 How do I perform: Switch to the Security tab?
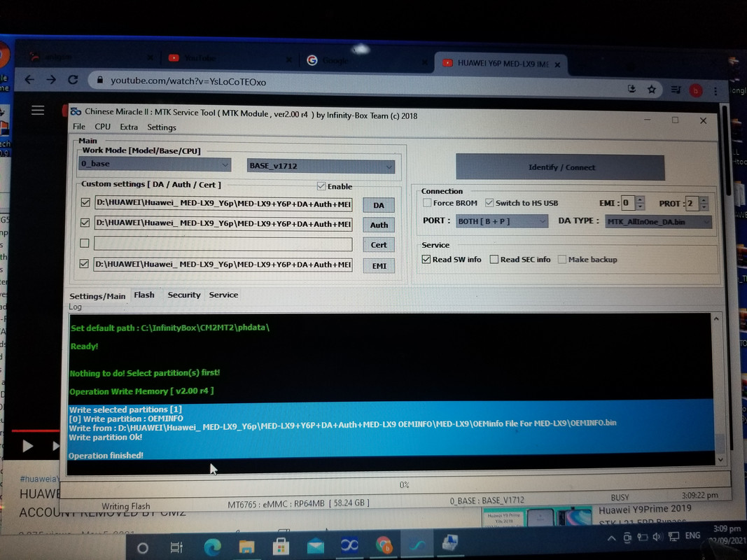pos(184,295)
